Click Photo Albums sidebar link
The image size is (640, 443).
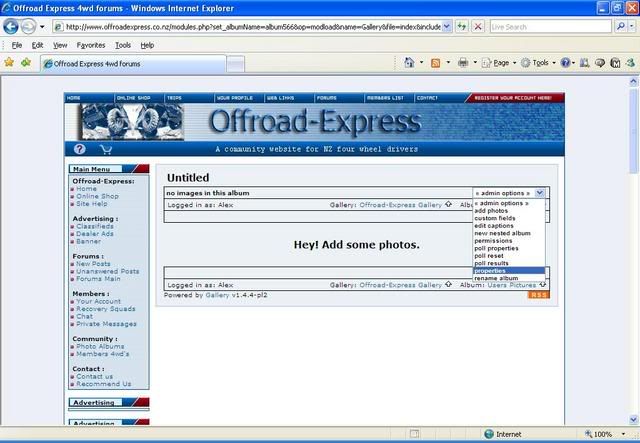[x=100, y=346]
